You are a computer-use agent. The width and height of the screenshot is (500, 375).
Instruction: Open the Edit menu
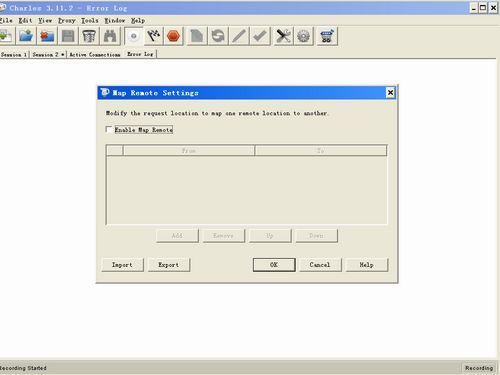coord(25,21)
